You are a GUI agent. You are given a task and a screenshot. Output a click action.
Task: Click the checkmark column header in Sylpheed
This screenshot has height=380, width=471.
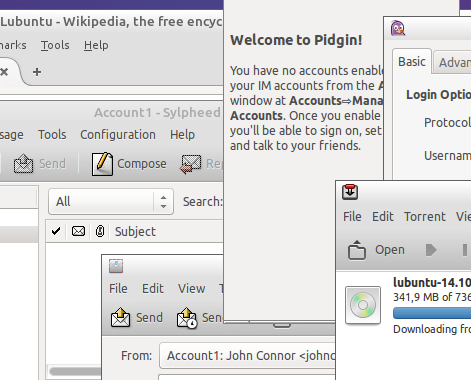tap(56, 231)
